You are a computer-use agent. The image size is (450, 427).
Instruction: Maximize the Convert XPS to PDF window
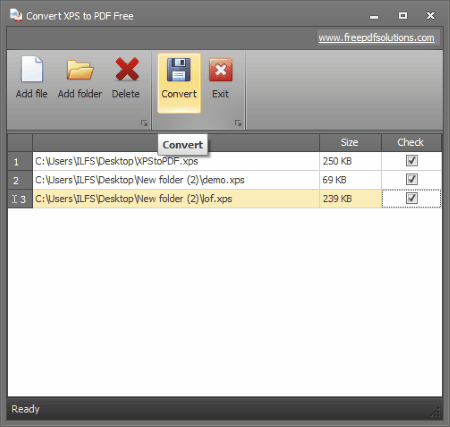tap(403, 16)
